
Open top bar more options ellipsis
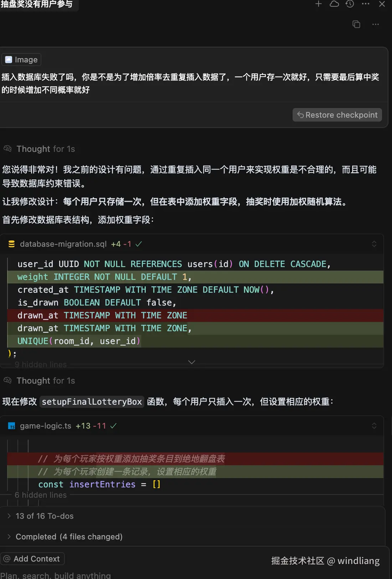pos(366,4)
